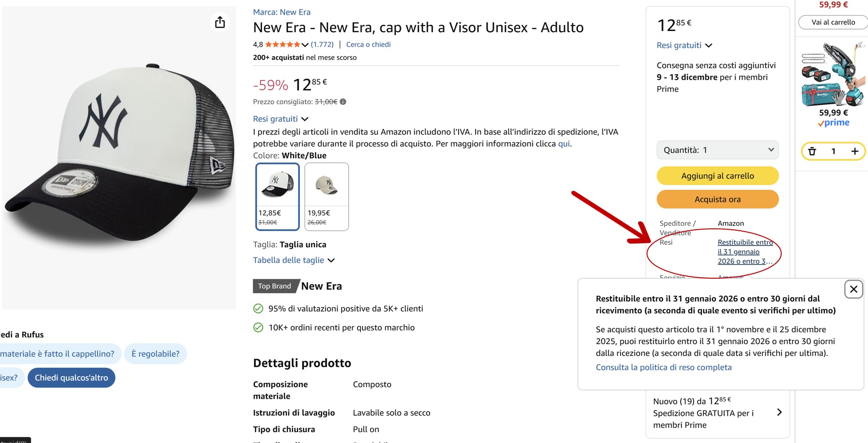Click the chainsaw product thumbnail
This screenshot has height=443, width=868.
[x=833, y=74]
